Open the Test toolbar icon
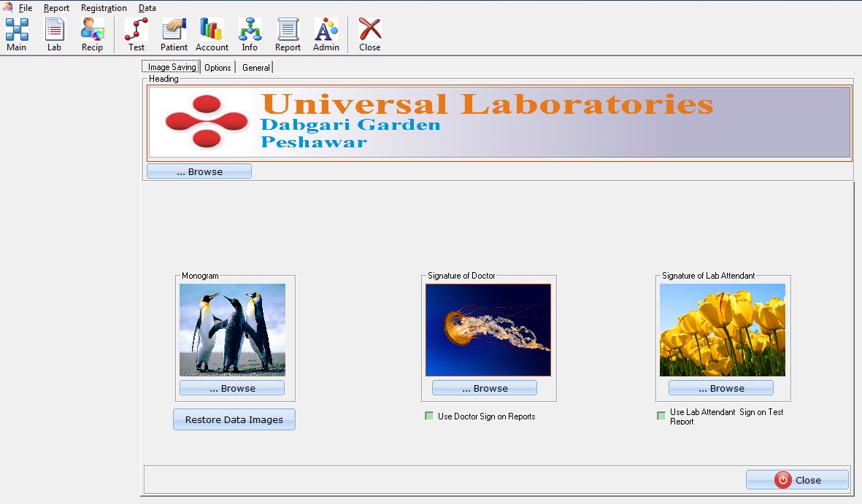 [136, 34]
